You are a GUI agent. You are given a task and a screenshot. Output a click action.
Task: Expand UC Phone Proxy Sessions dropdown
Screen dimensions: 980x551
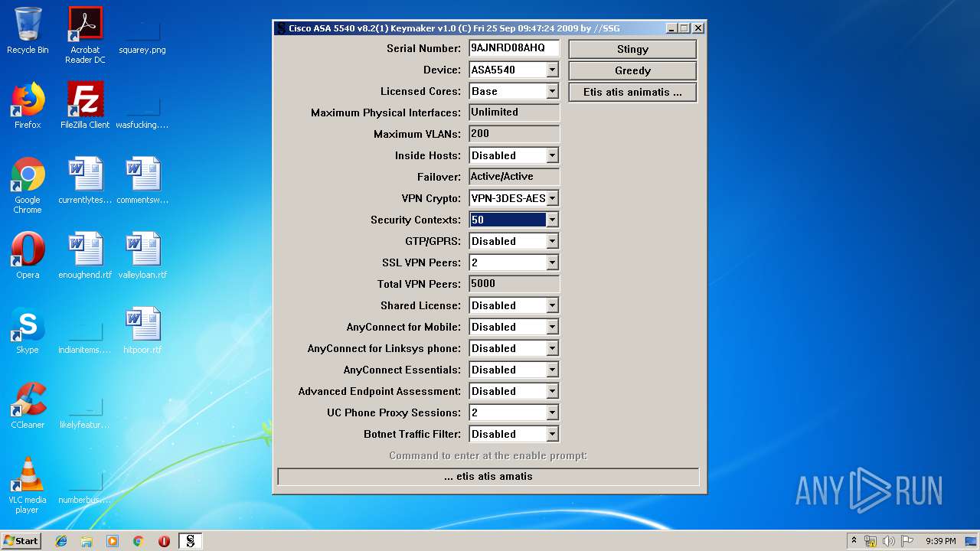point(553,412)
